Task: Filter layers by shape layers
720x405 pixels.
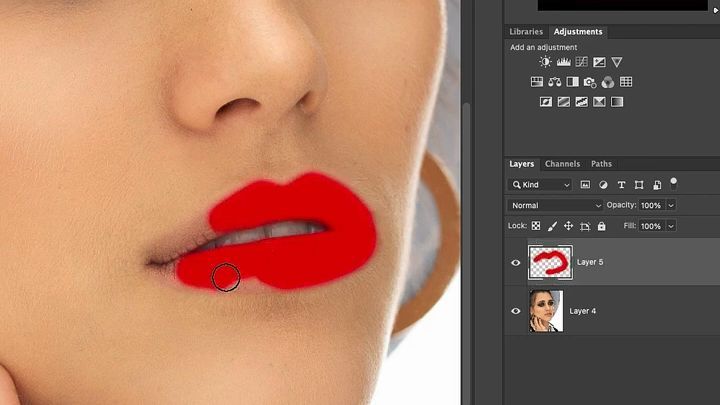Action: [639, 185]
